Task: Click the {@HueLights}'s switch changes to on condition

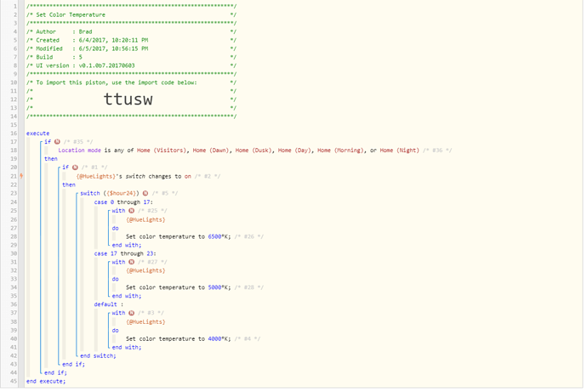Action: (134, 176)
